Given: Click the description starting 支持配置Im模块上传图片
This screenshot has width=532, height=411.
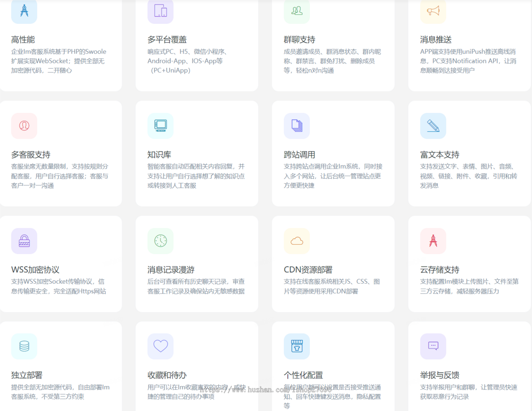Looking at the screenshot, I should coord(469,286).
